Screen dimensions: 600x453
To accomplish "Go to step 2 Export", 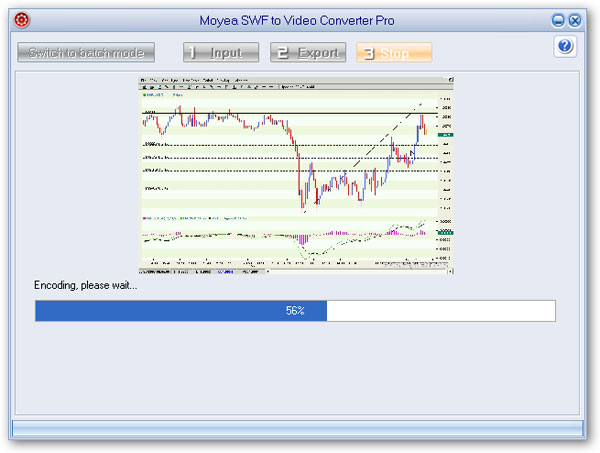I will pos(308,52).
